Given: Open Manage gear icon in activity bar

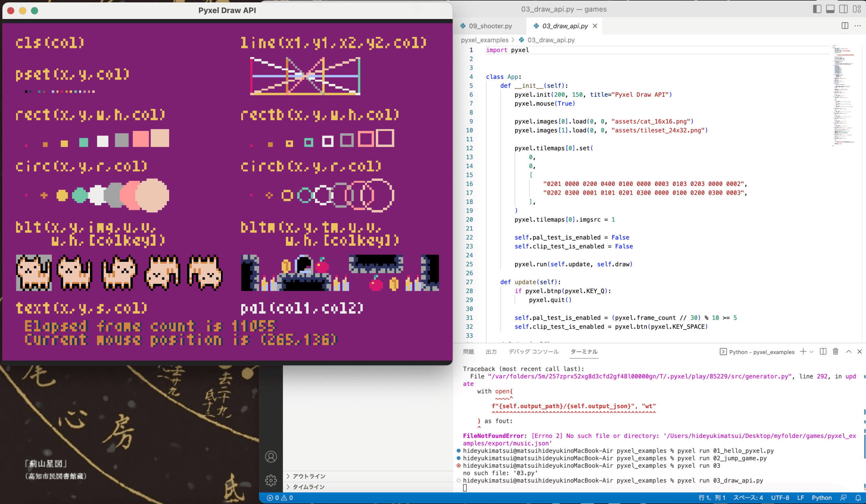Looking at the screenshot, I should [x=271, y=480].
